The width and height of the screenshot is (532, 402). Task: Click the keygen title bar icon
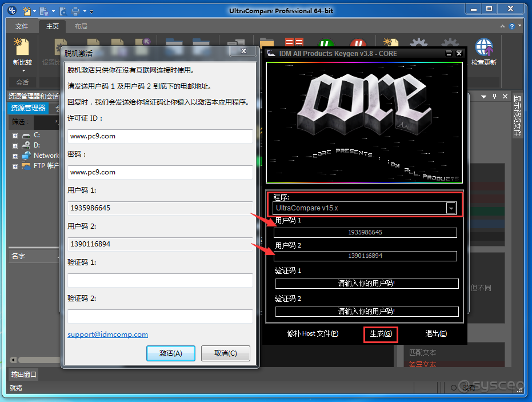coord(271,53)
